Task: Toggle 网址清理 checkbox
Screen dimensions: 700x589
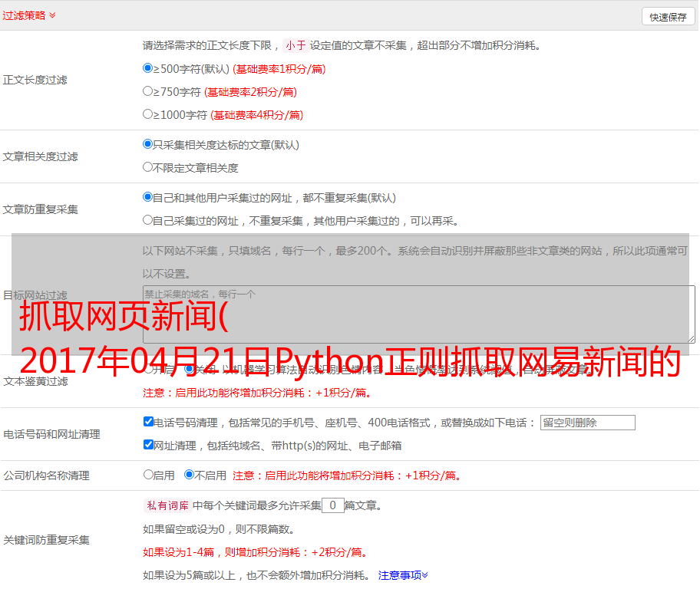Action: [149, 444]
